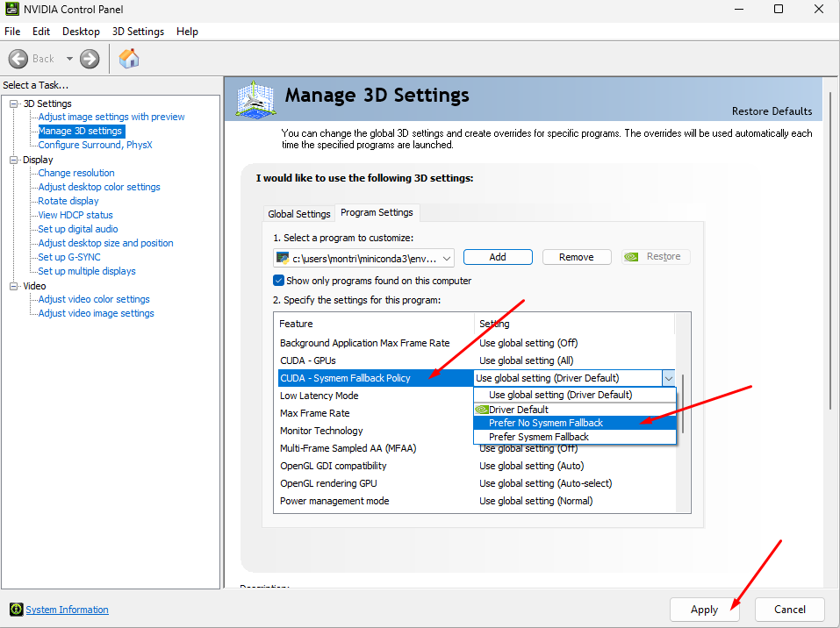
Task: Click the Back history dropdown arrow
Action: (69, 59)
